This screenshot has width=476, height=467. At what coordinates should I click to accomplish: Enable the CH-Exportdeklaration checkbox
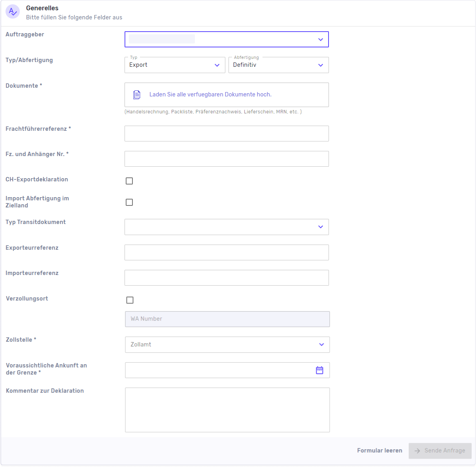(129, 181)
